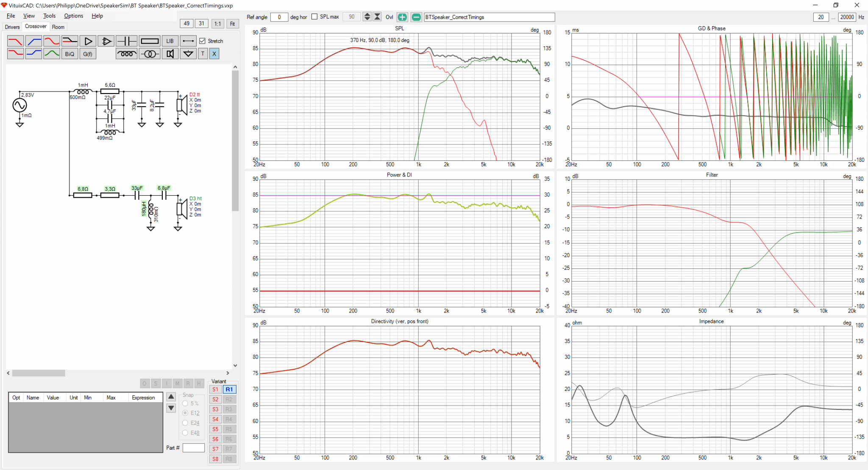
Task: Add overlay with green plus button
Action: pyautogui.click(x=402, y=17)
